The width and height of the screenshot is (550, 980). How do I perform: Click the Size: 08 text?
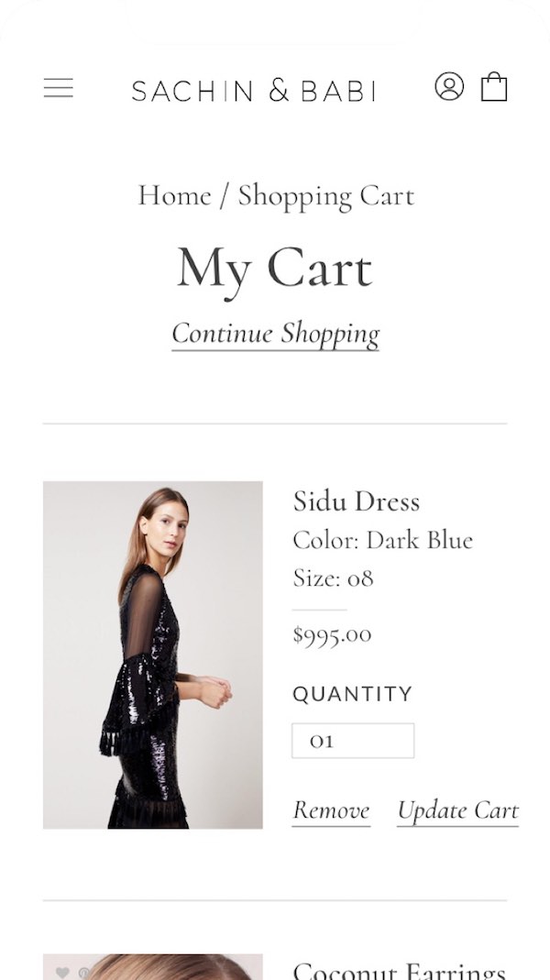click(x=333, y=578)
